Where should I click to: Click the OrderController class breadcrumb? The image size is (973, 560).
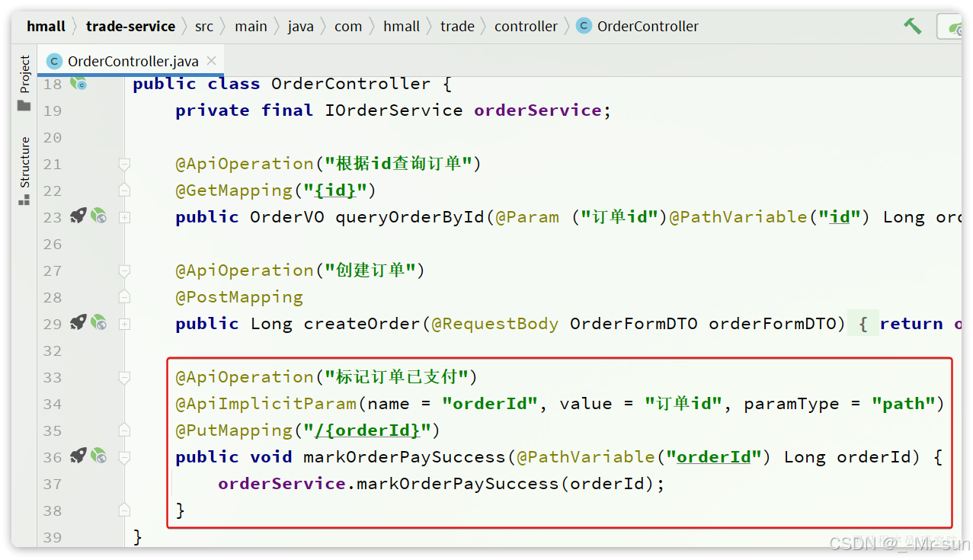[648, 26]
